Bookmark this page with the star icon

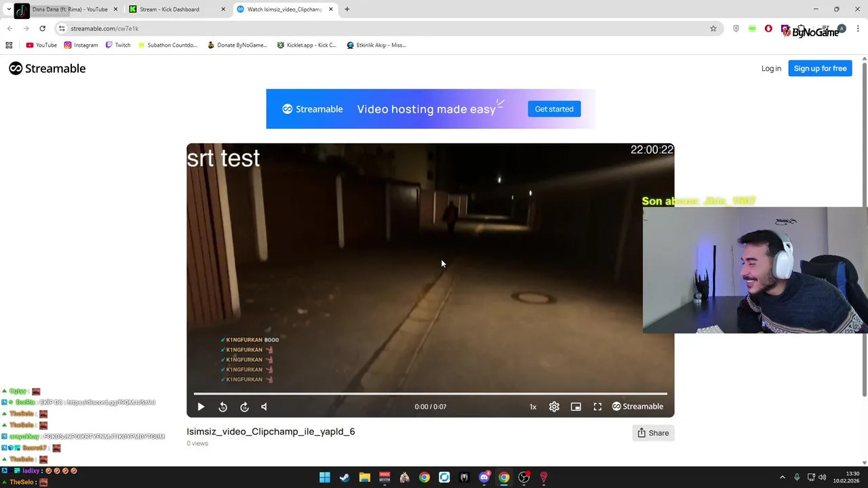coord(713,28)
